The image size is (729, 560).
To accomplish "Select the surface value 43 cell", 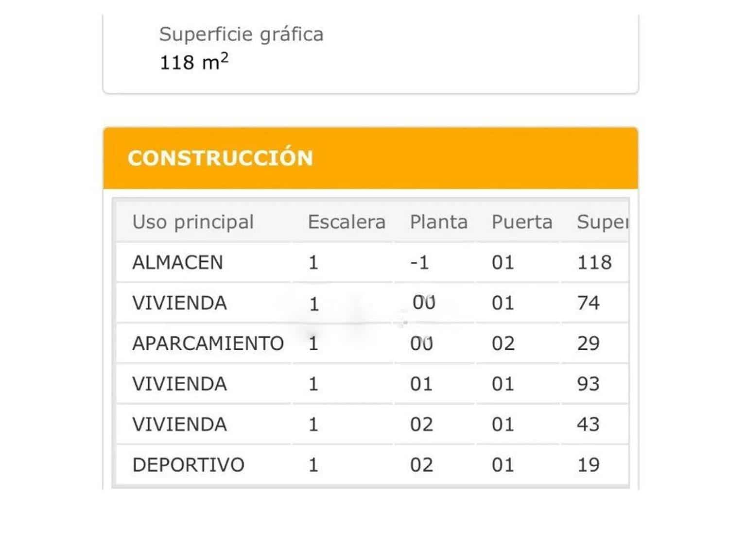I will [588, 424].
